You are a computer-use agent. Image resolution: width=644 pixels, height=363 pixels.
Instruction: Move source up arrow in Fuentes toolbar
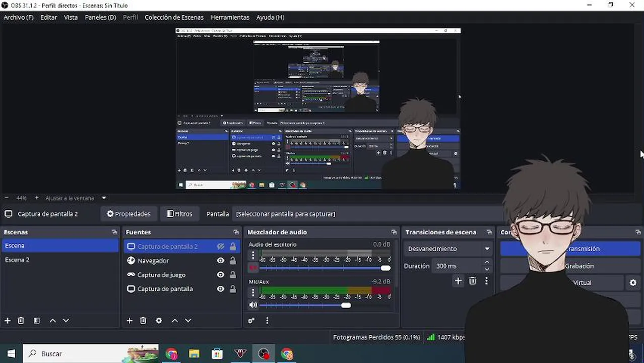tap(175, 321)
